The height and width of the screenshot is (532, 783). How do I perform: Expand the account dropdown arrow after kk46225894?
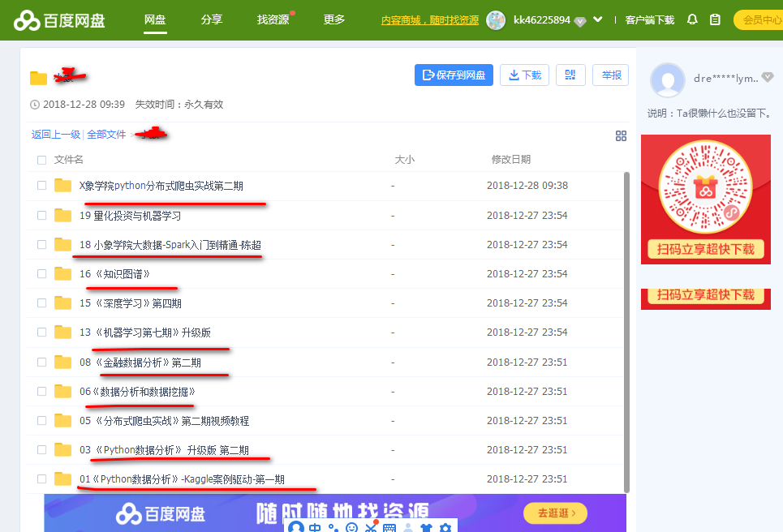pos(598,20)
